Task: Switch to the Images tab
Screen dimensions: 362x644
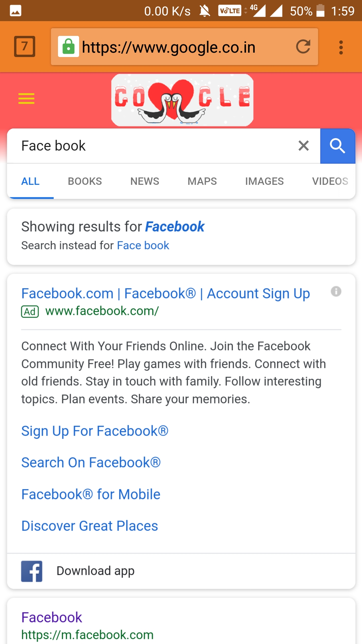Action: pos(264,181)
